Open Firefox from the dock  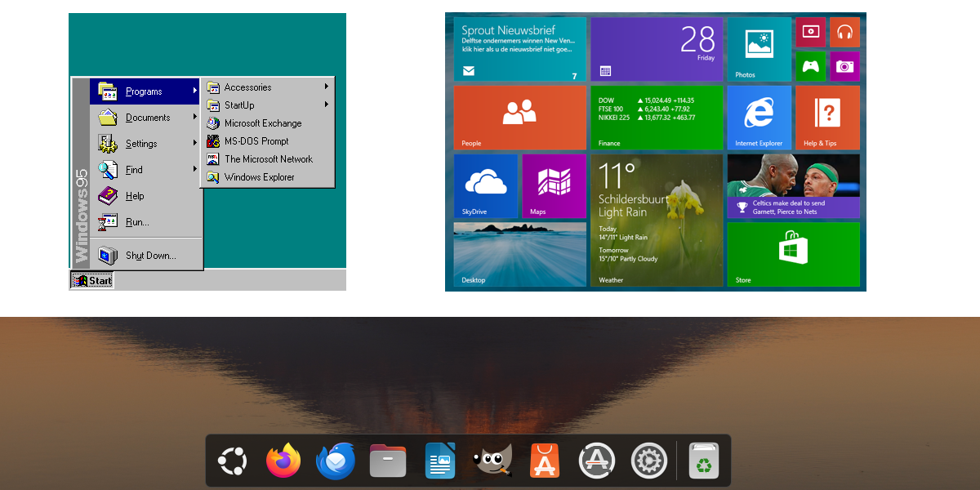[283, 461]
